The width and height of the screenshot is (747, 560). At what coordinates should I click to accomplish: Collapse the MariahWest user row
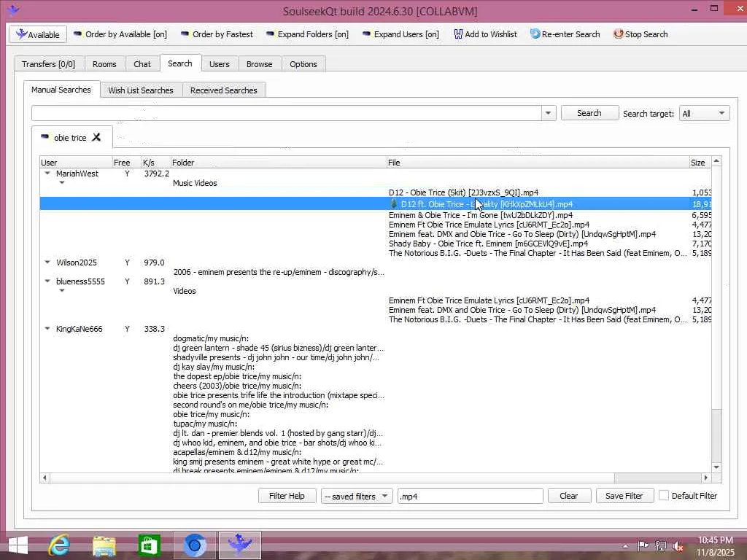(x=47, y=174)
